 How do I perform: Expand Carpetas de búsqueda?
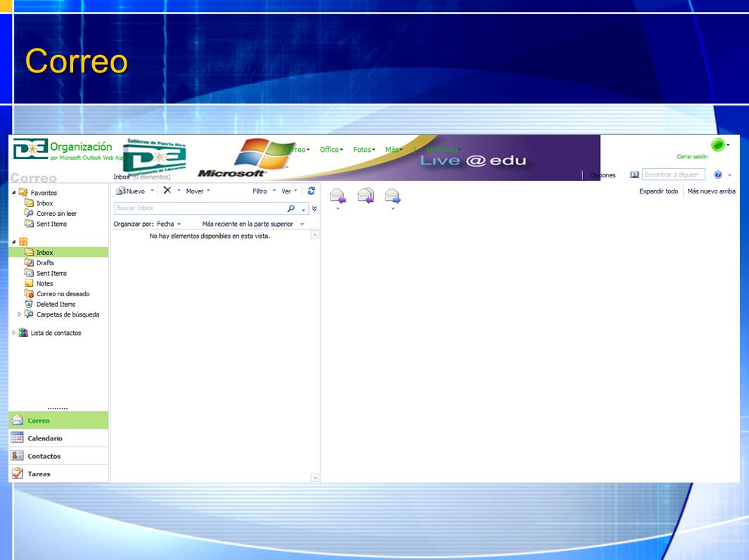(20, 314)
